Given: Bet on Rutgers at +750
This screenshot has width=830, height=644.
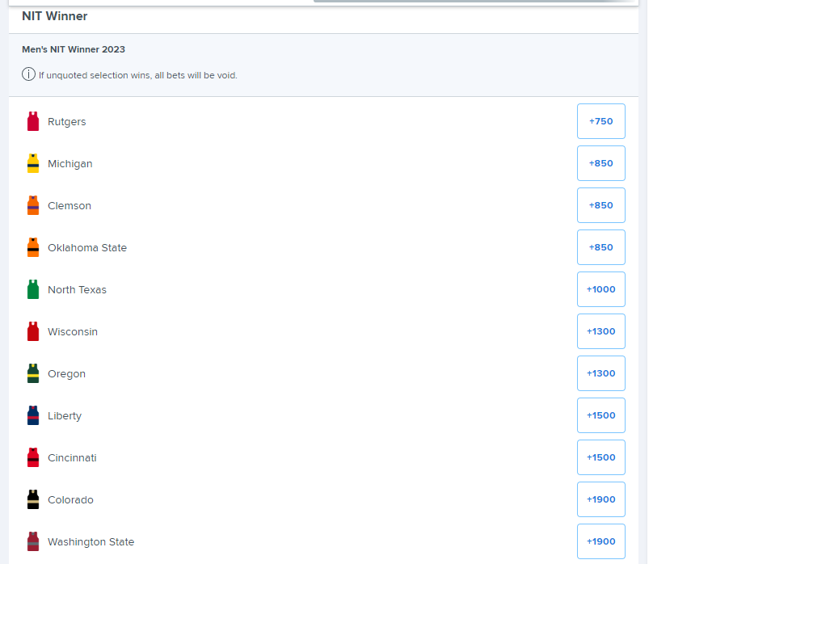Looking at the screenshot, I should [x=600, y=121].
